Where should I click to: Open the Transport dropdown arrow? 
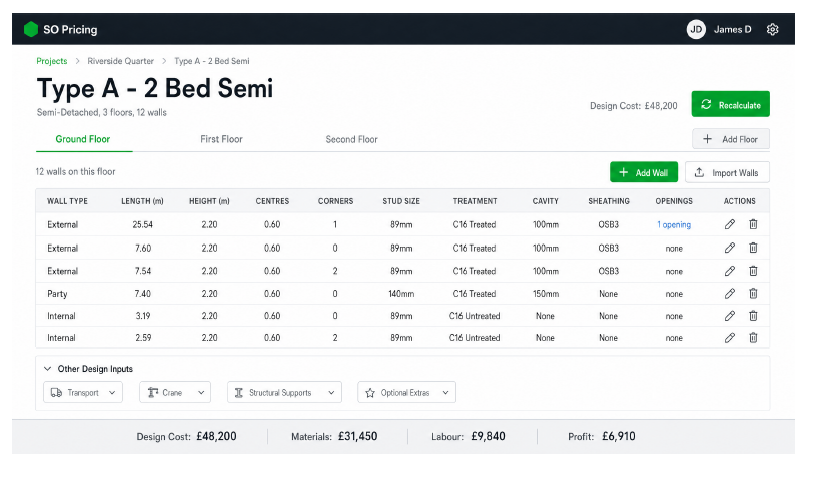[112, 393]
